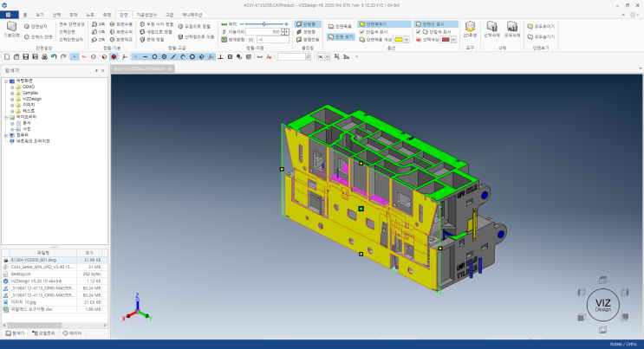Click 선택단면상자 button
Image resolution: width=644 pixels, height=349 pixels.
click(71, 40)
